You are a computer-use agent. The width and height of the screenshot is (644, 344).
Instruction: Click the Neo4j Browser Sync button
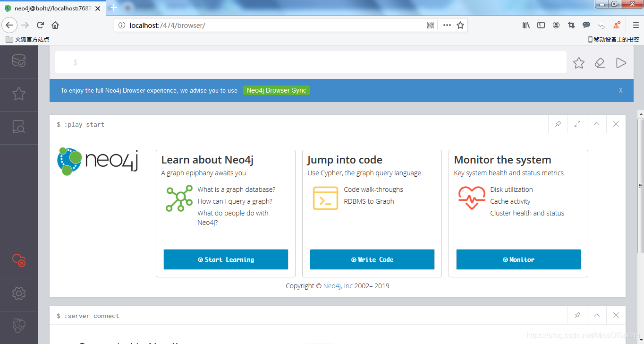point(277,90)
